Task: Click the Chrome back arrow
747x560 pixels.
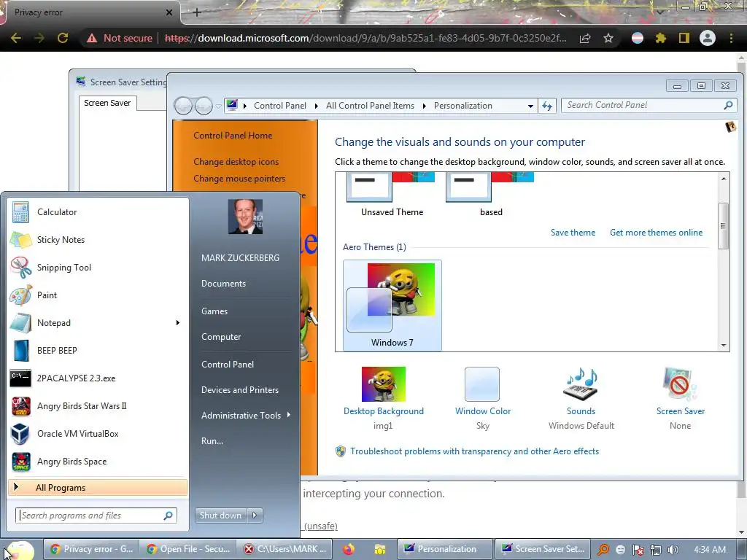Action: [16, 38]
